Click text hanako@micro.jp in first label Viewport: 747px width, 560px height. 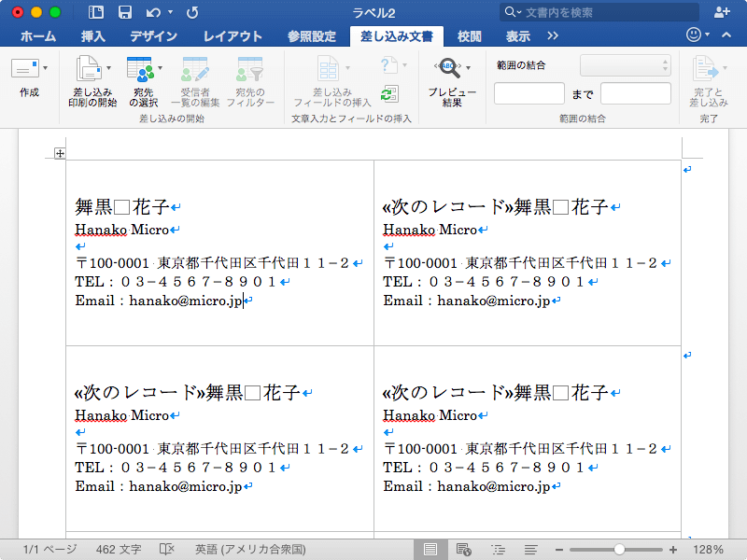[186, 301]
